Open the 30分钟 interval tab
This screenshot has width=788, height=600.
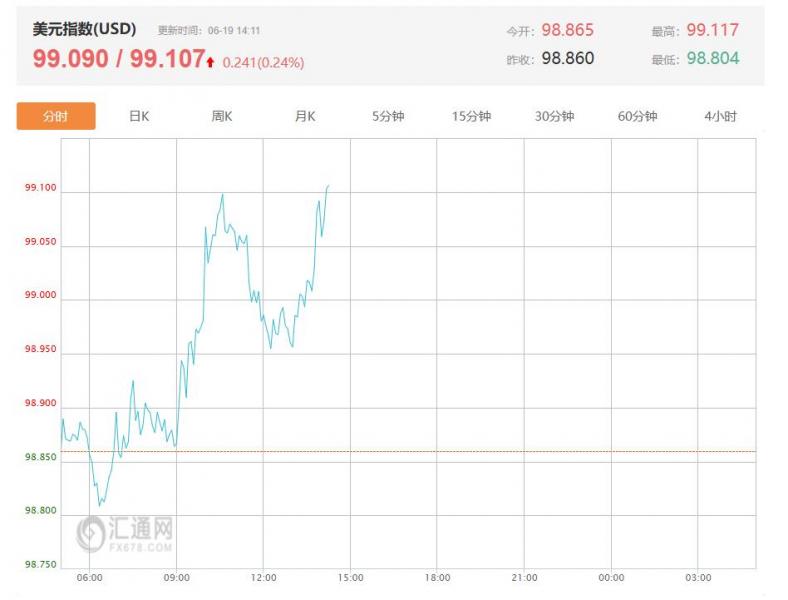click(554, 116)
